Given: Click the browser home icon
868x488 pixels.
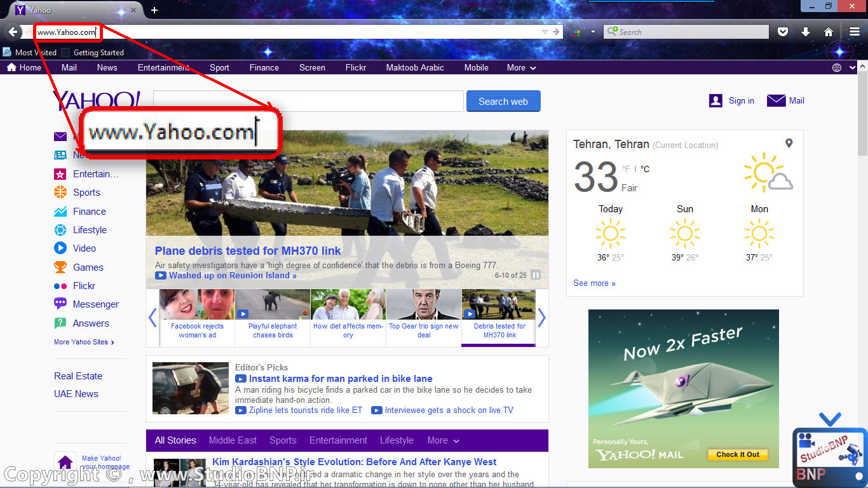Looking at the screenshot, I should (x=829, y=32).
